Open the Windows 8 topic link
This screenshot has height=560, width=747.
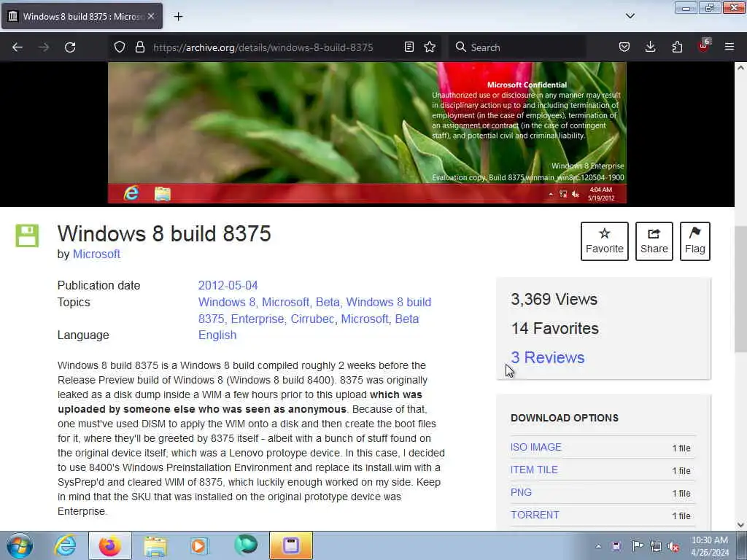227,302
